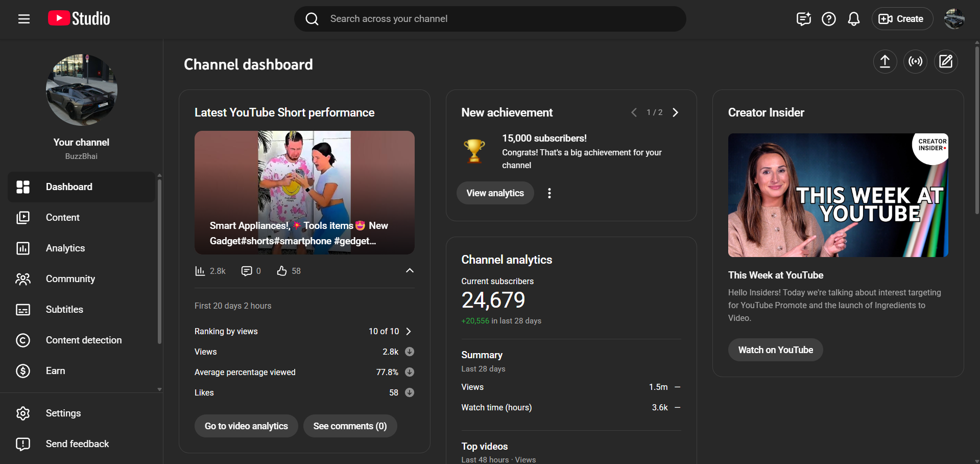Viewport: 980px width, 464px height.
Task: Expand Ranking by views arrow
Action: 409,331
